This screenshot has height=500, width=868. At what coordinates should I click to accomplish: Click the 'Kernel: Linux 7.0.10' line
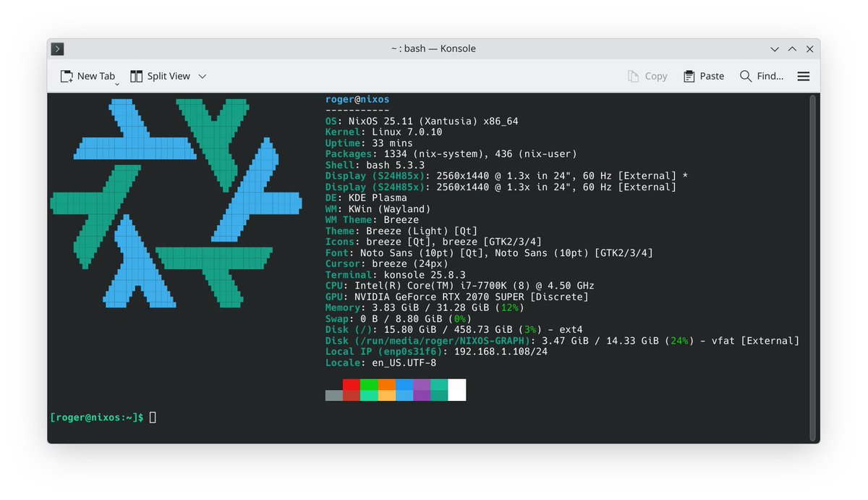383,132
